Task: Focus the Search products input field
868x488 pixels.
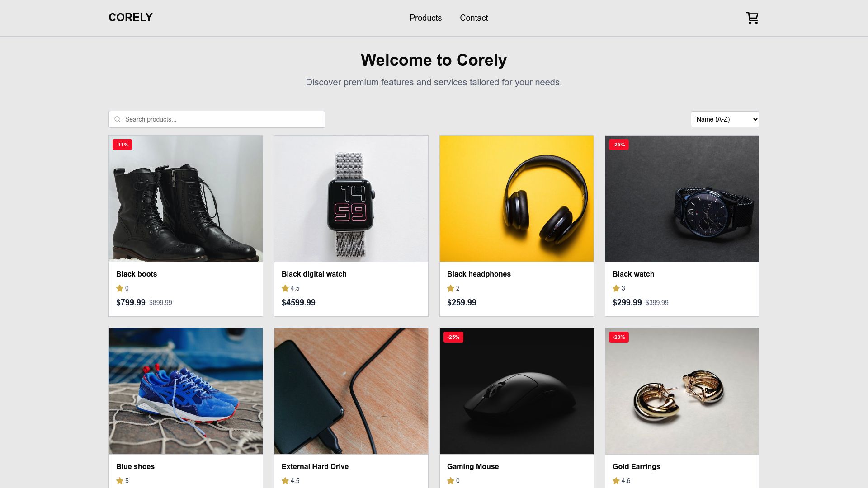Action: [x=217, y=119]
